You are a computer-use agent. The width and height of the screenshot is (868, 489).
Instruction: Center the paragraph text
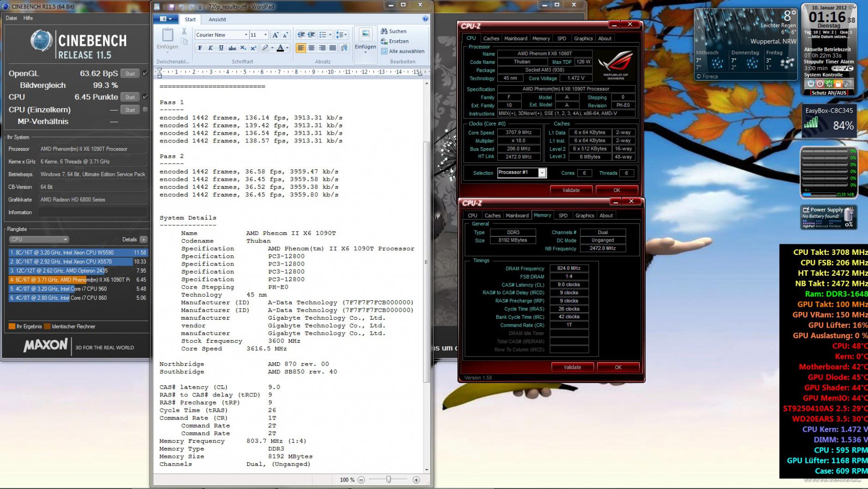pos(312,48)
